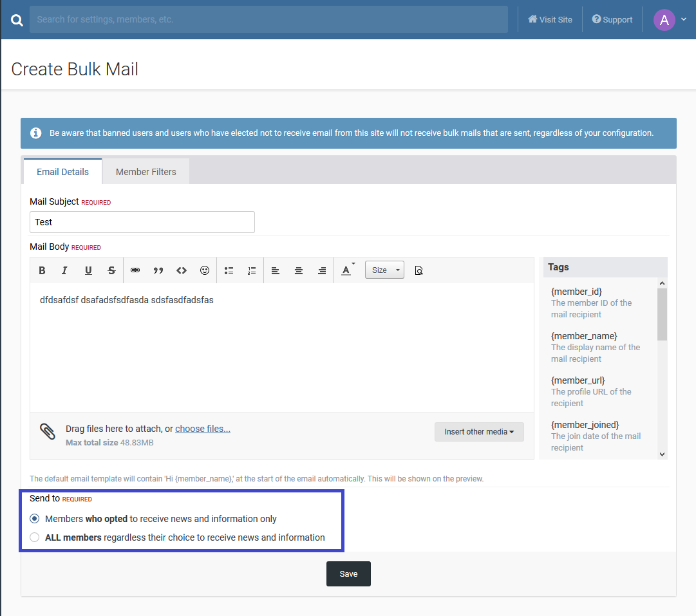Insert a bulleted list
This screenshot has width=696, height=616.
point(229,270)
